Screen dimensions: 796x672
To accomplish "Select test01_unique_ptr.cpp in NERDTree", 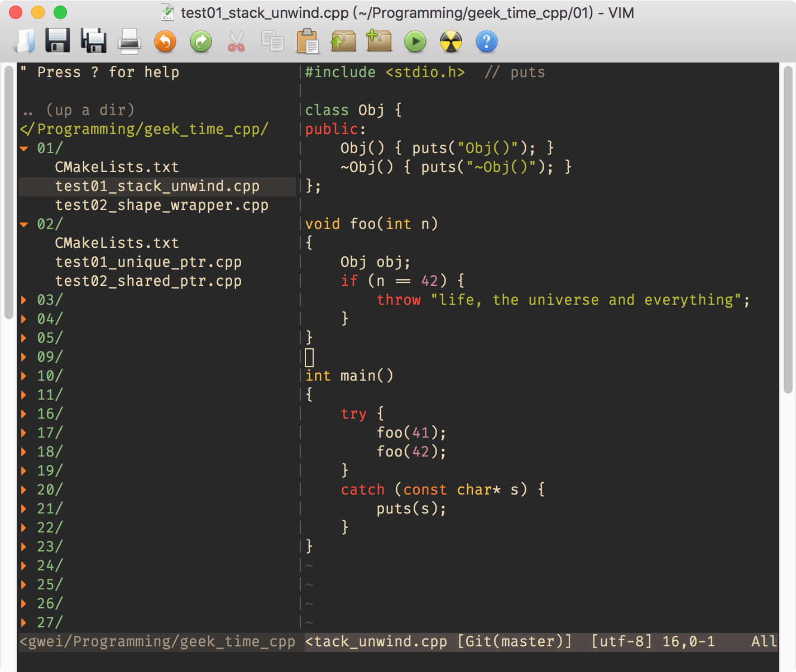I will point(148,262).
